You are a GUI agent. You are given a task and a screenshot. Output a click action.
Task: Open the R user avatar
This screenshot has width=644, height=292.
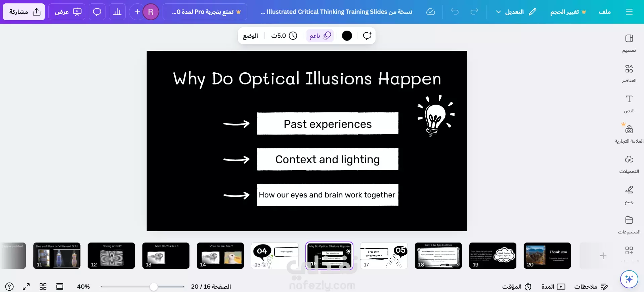tap(151, 12)
